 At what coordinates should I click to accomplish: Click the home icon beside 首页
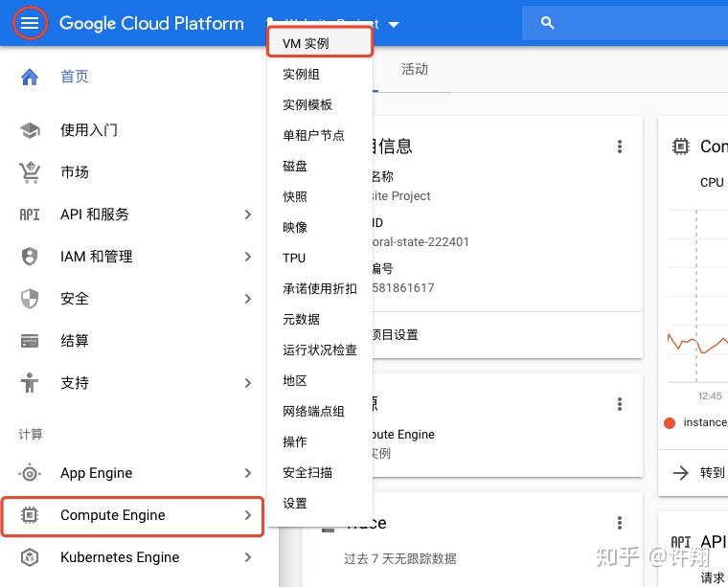[x=30, y=77]
